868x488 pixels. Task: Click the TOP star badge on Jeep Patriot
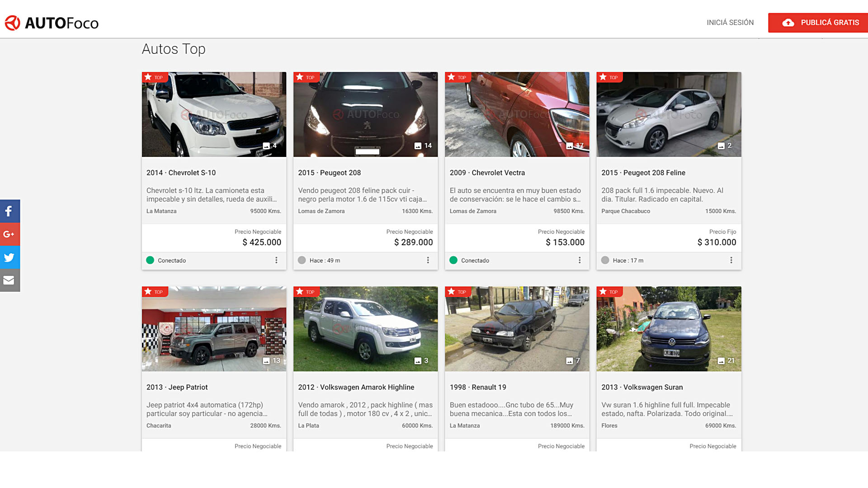(155, 292)
